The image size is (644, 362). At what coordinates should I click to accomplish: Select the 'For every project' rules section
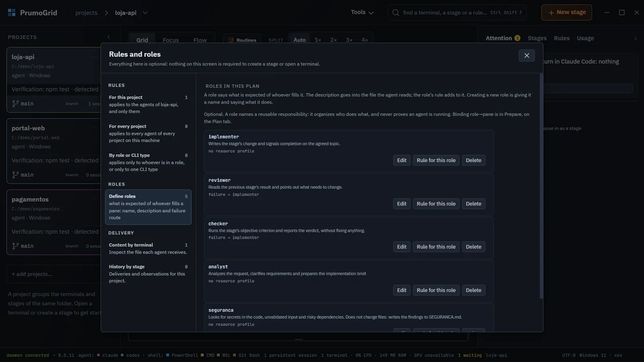tap(148, 133)
